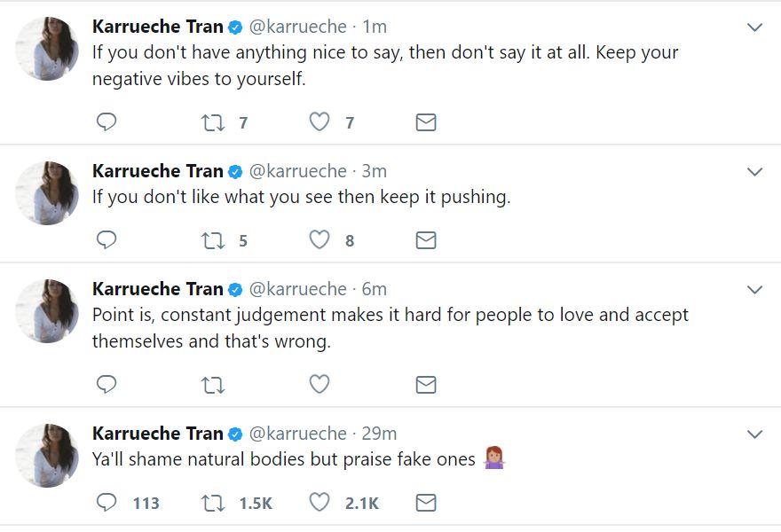Open Karrueche Tran name on first tweet
Image resolution: width=781 pixels, height=532 pixels.
[x=157, y=27]
